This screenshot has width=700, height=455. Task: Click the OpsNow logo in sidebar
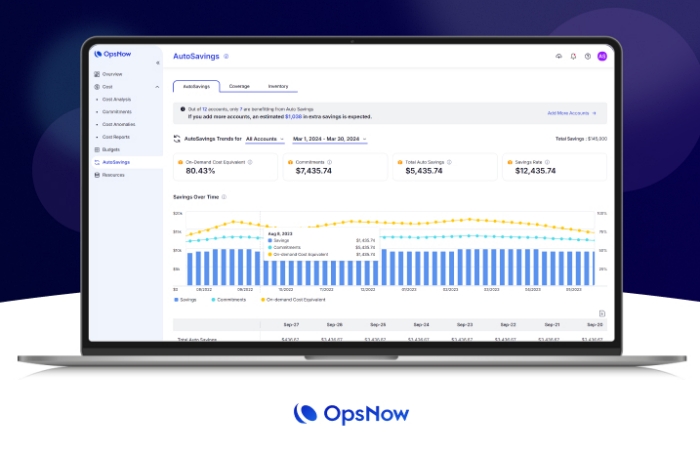(x=112, y=54)
